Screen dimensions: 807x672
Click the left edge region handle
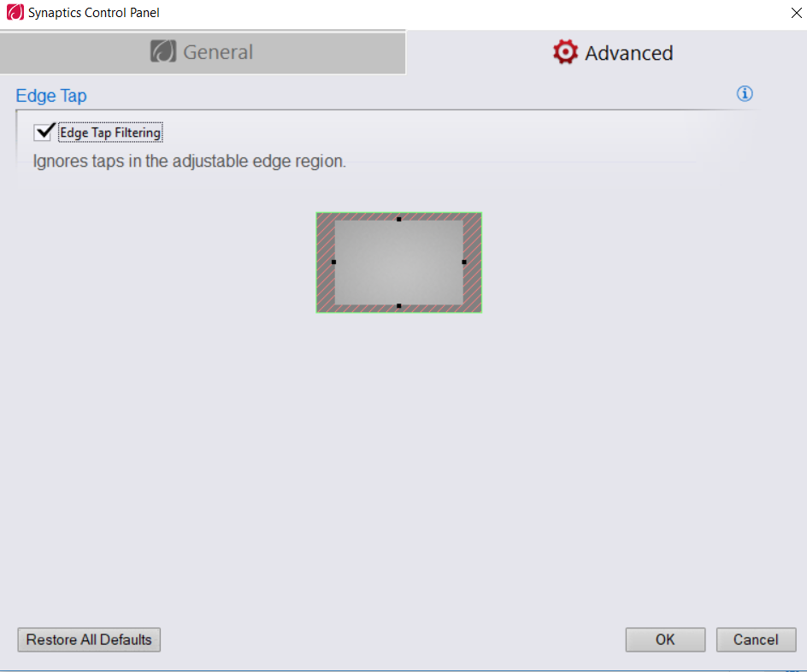(x=333, y=262)
